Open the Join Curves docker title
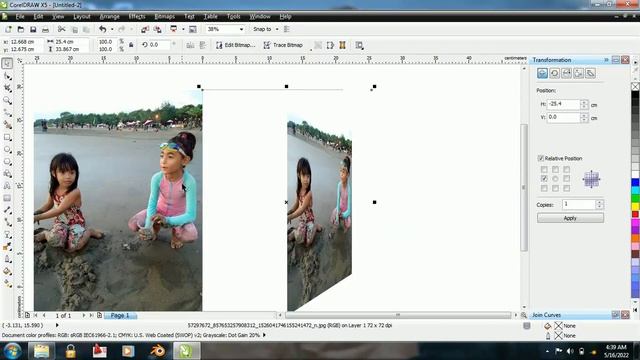 pyautogui.click(x=547, y=315)
